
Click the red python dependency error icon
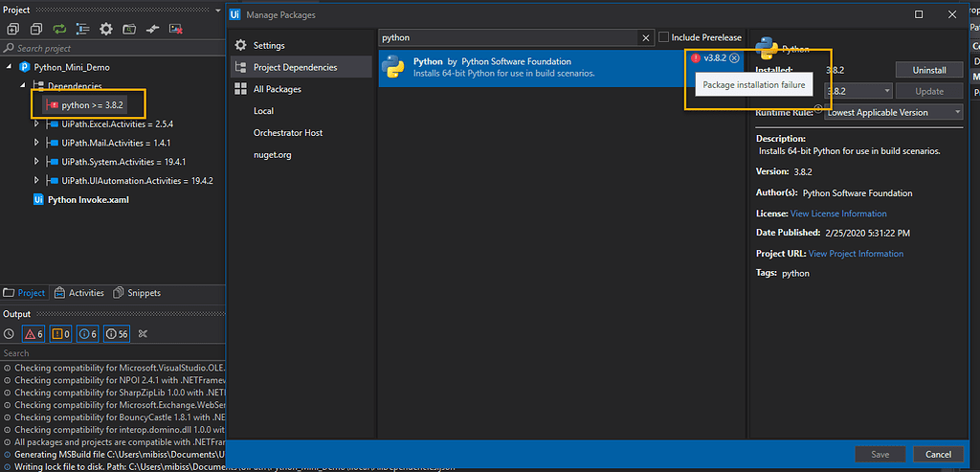click(x=53, y=105)
